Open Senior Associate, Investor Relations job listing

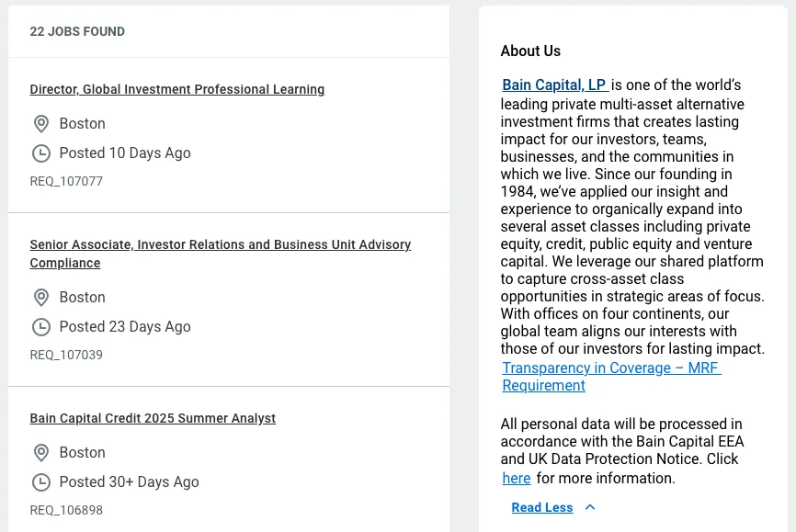tap(221, 254)
